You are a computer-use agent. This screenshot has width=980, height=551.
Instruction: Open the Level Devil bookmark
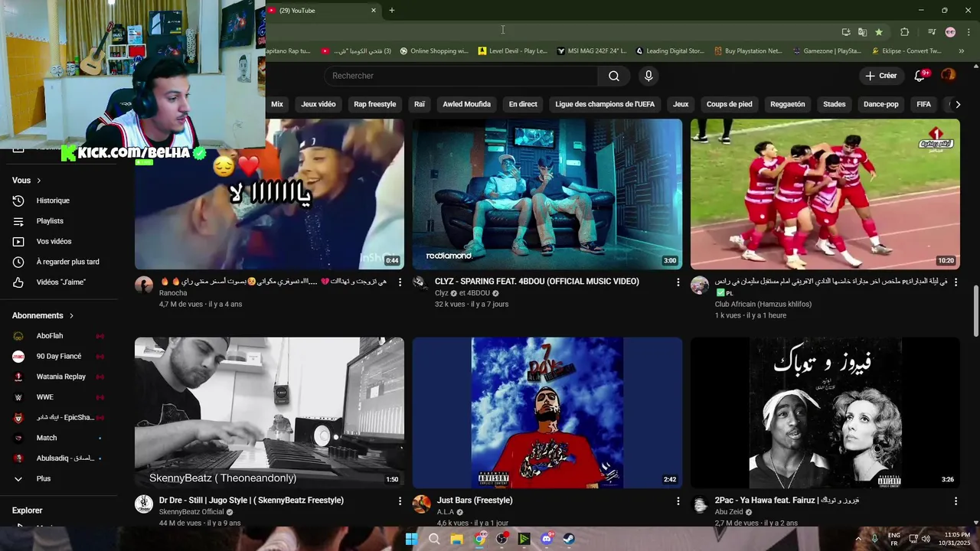click(x=513, y=51)
